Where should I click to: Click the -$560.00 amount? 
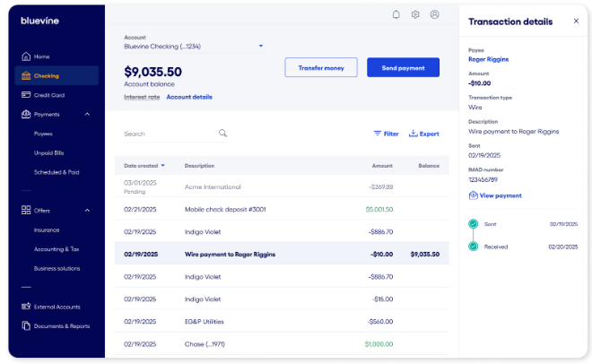380,321
